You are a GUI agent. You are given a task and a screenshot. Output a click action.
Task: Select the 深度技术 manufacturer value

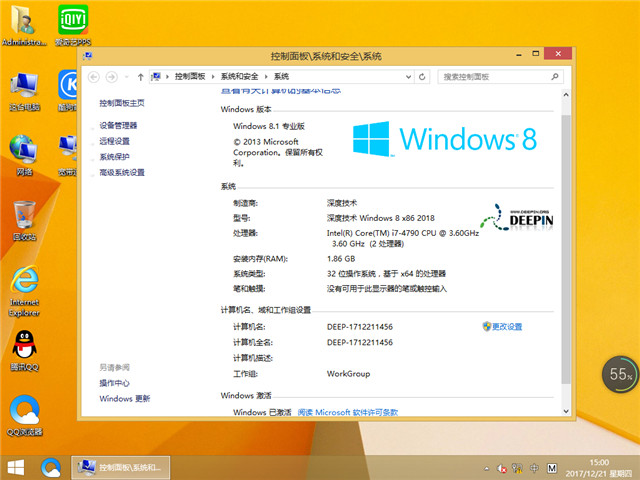[x=342, y=203]
